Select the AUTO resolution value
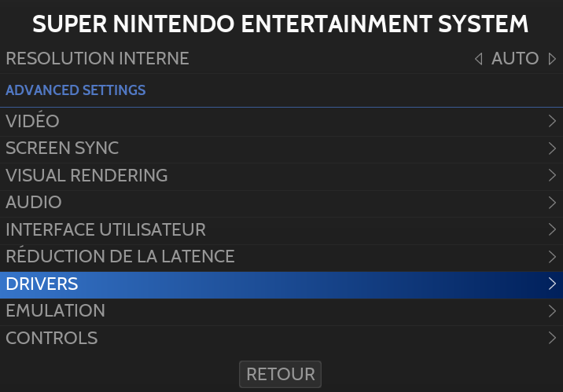 coord(515,59)
